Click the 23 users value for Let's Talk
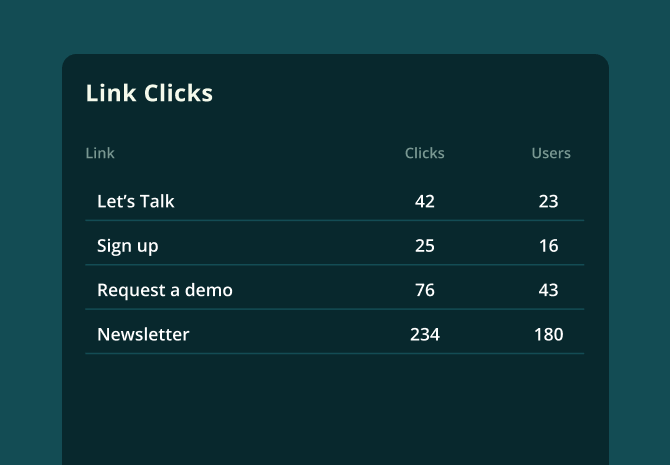The height and width of the screenshot is (465, 670). 549,201
